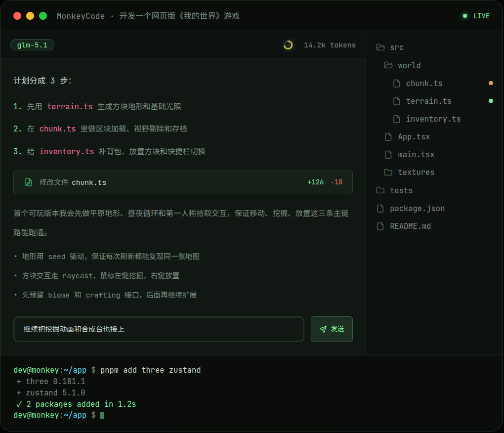
Task: Click the paper-plane send icon
Action: pos(323,329)
